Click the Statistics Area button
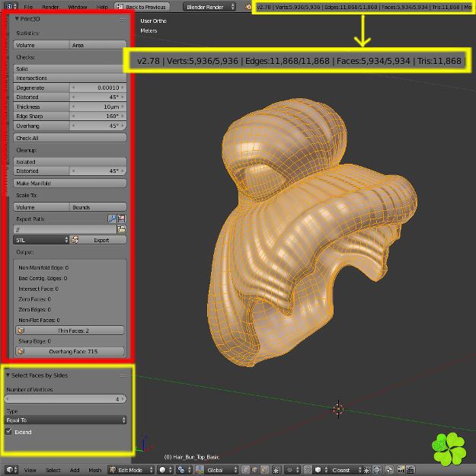 (97, 45)
